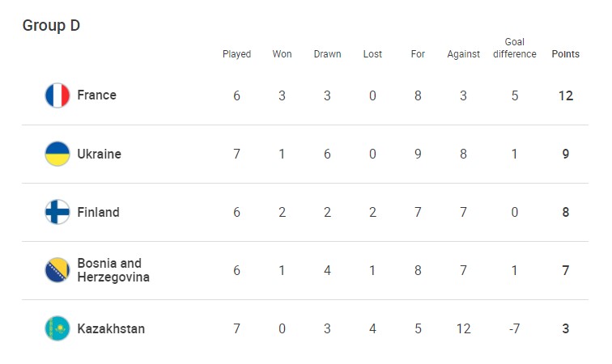Click the Kazakhstan flag icon
The image size is (612, 364).
[x=57, y=328]
